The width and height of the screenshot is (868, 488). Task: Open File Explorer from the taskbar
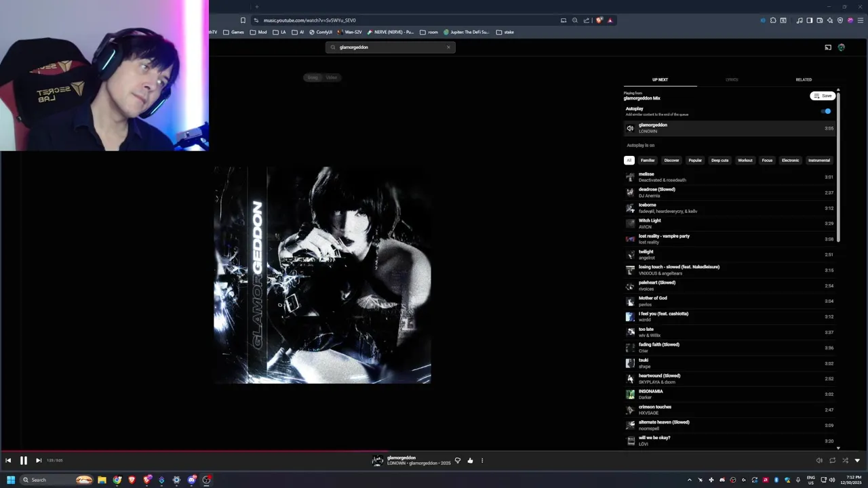pos(102,480)
